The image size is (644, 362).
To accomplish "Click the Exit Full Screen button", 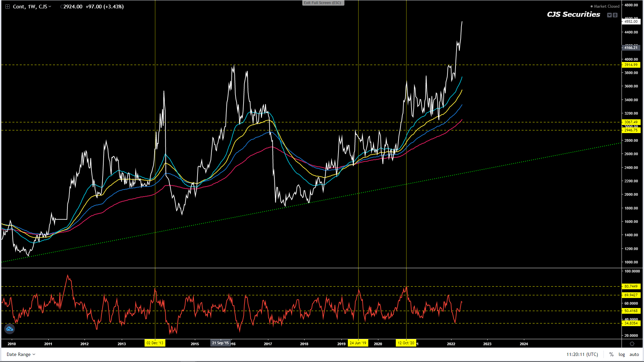I will click(x=323, y=3).
